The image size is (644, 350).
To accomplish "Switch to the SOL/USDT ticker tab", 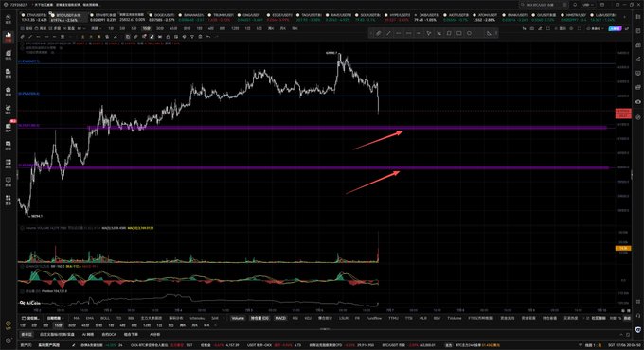I will (367, 17).
